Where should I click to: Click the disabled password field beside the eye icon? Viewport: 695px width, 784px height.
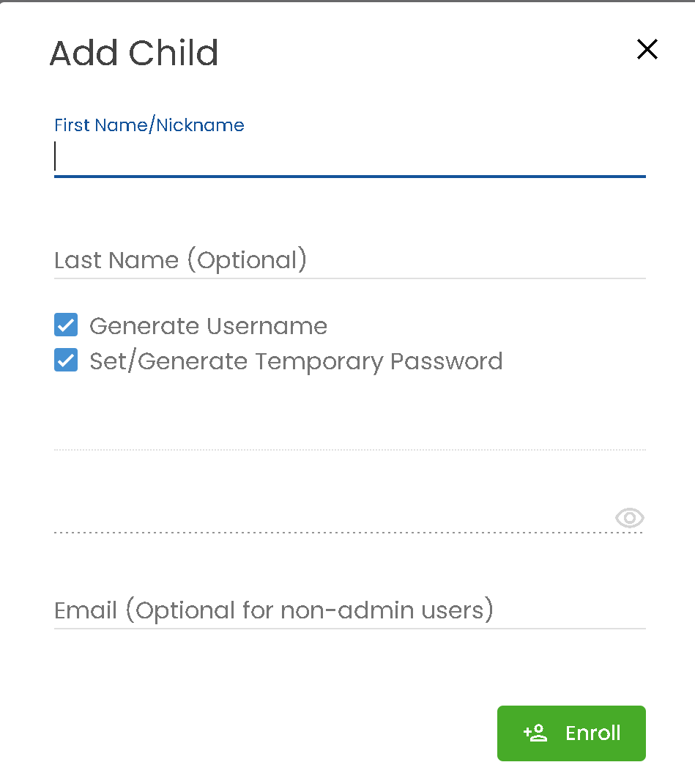(x=334, y=517)
